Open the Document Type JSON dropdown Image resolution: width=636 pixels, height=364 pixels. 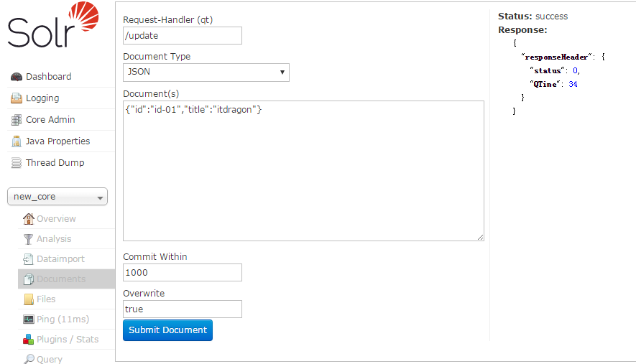click(x=206, y=72)
